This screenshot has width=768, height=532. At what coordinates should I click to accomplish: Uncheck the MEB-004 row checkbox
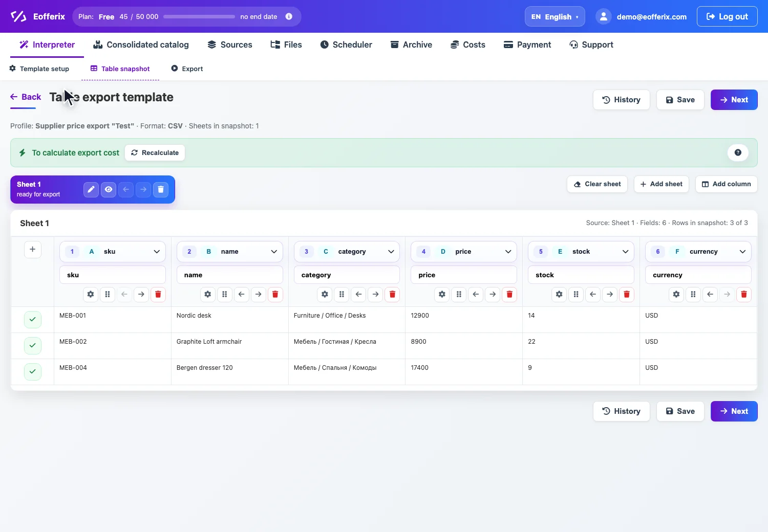tap(32, 371)
